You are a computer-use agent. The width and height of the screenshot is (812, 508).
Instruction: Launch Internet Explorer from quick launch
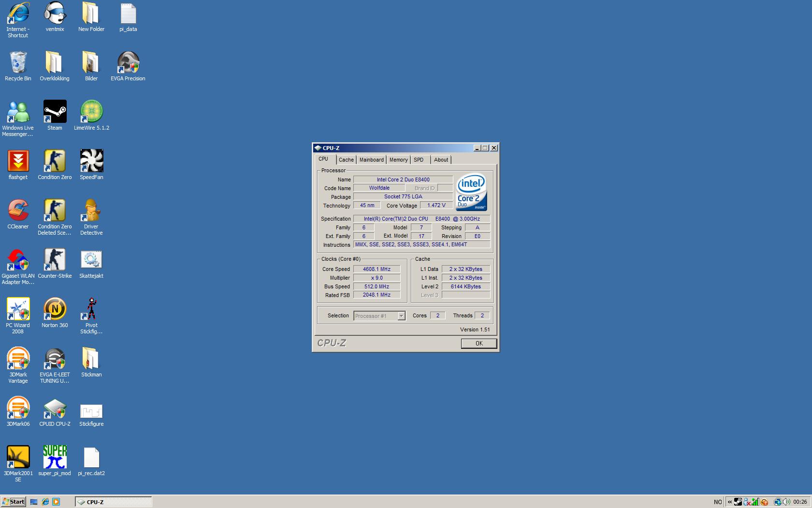pos(45,502)
